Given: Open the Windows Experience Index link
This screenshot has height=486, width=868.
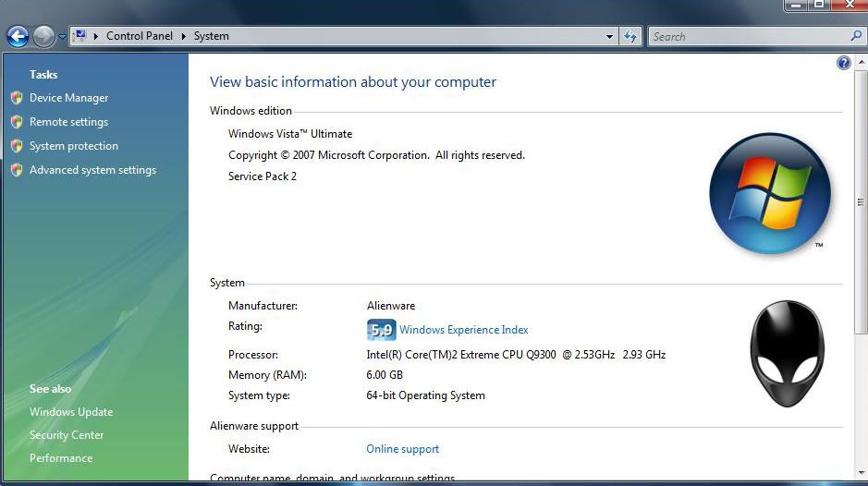Looking at the screenshot, I should point(463,330).
